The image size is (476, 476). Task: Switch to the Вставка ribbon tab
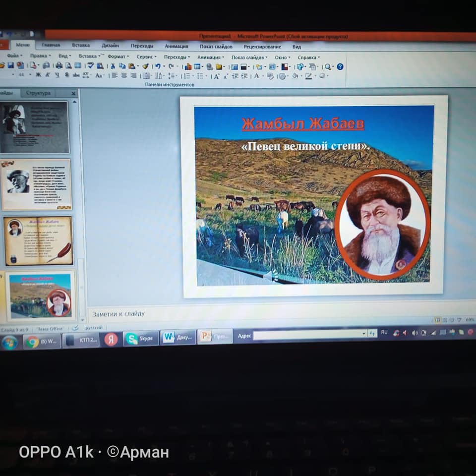81,45
